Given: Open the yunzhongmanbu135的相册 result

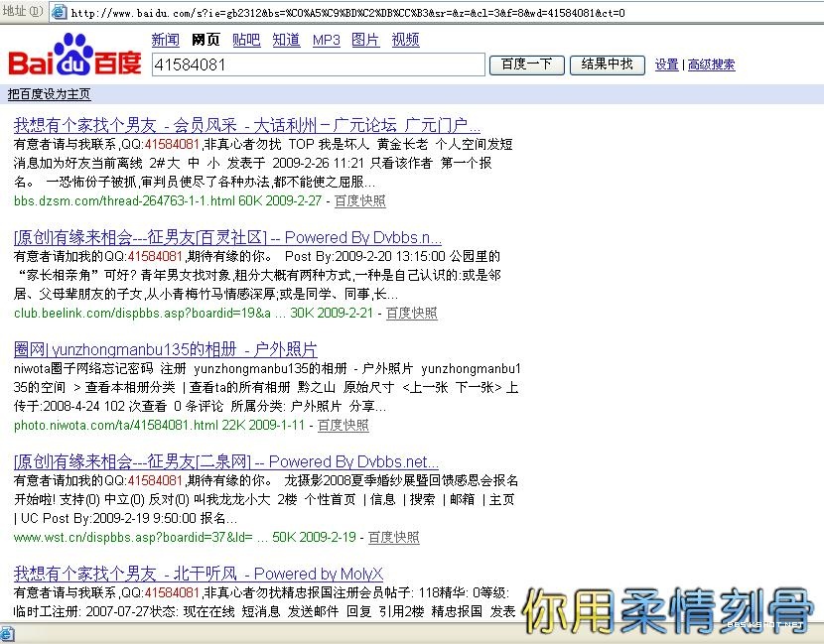Looking at the screenshot, I should point(165,349).
